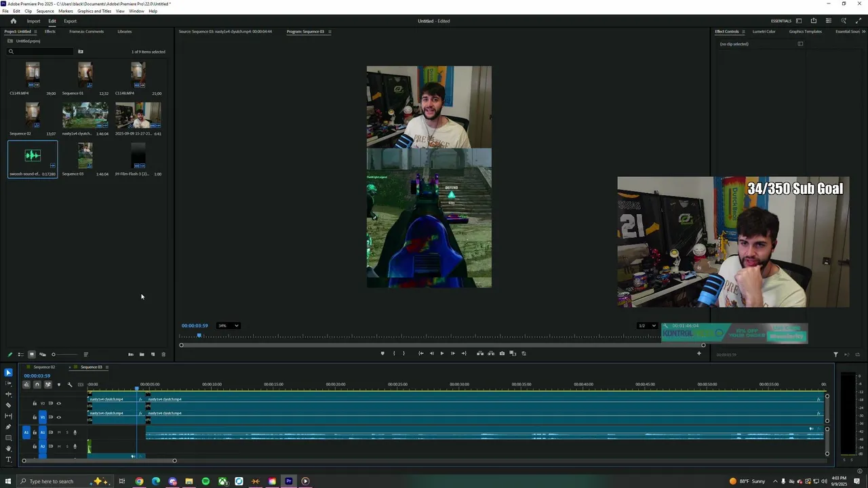Image resolution: width=868 pixels, height=488 pixels.
Task: Open the Sequence menu
Action: (x=45, y=12)
